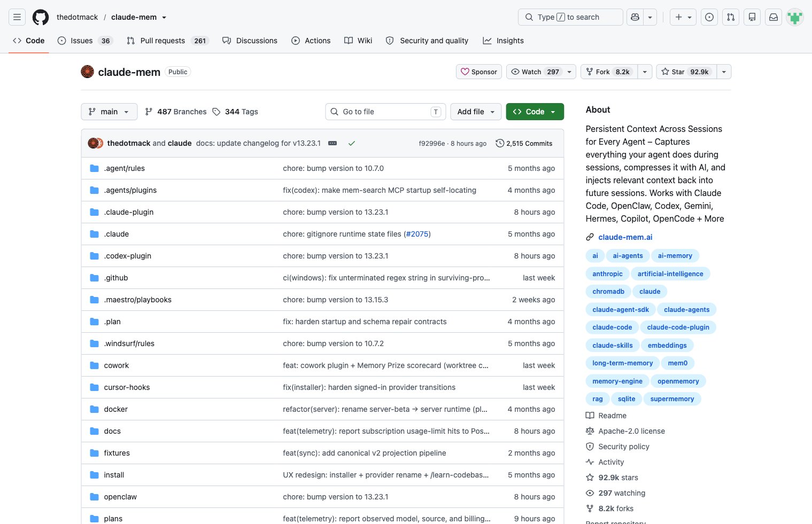
Task: Open the notifications inbox icon
Action: 774,17
